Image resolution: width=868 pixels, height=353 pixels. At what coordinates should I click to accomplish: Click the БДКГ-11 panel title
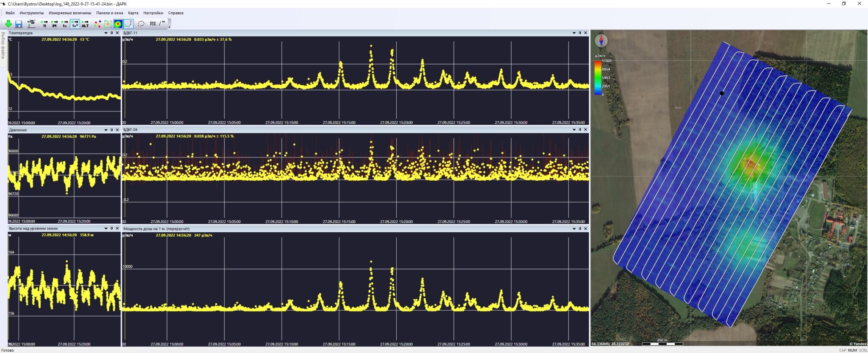130,33
